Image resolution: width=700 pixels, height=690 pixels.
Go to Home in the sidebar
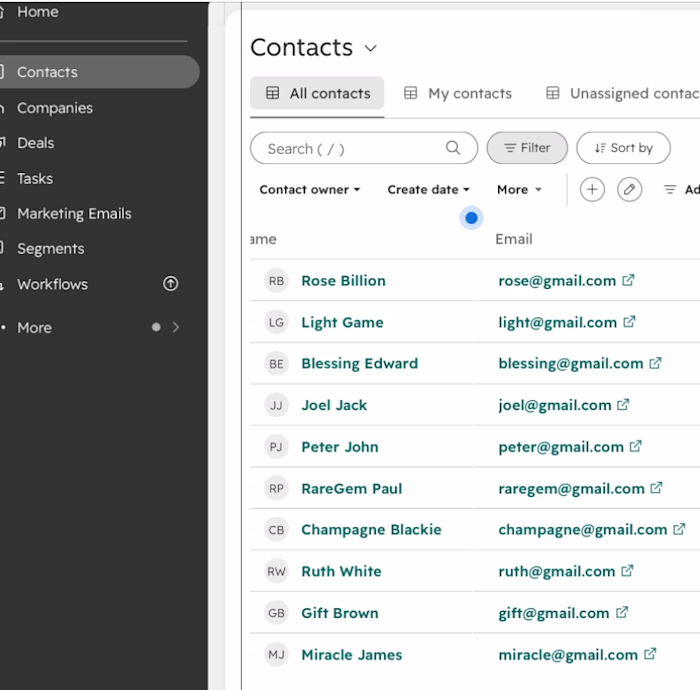point(38,12)
